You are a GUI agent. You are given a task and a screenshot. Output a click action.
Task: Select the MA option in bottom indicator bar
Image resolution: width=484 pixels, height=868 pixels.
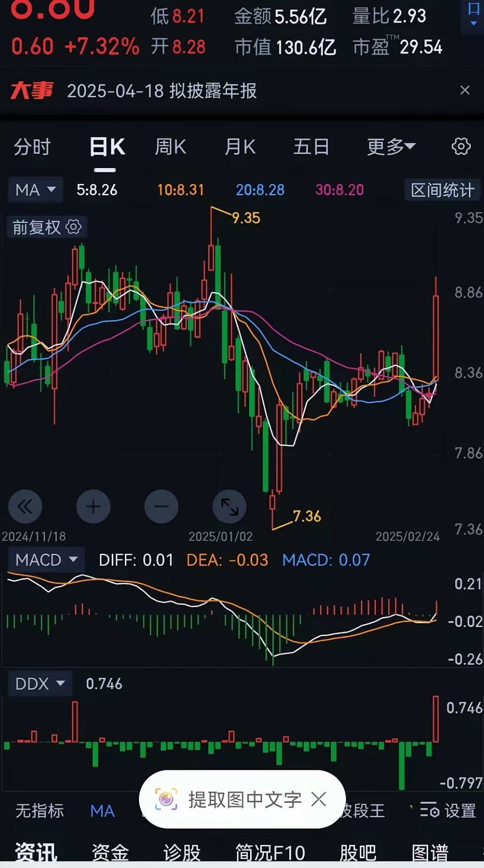coord(102,811)
